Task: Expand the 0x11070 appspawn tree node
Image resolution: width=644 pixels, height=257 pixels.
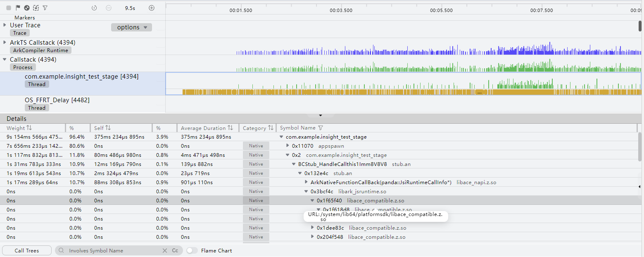Action: pos(288,146)
